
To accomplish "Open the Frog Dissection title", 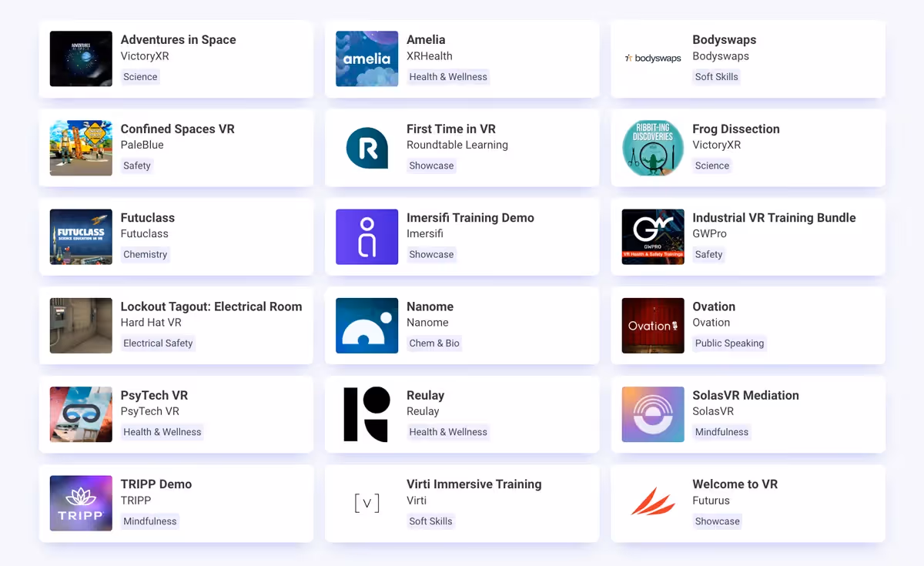I will pyautogui.click(x=736, y=129).
